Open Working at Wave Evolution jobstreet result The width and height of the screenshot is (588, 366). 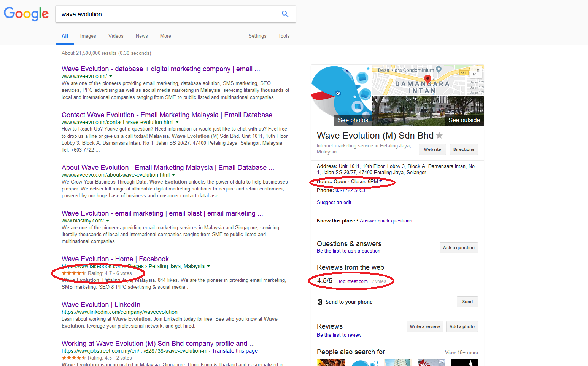point(158,344)
